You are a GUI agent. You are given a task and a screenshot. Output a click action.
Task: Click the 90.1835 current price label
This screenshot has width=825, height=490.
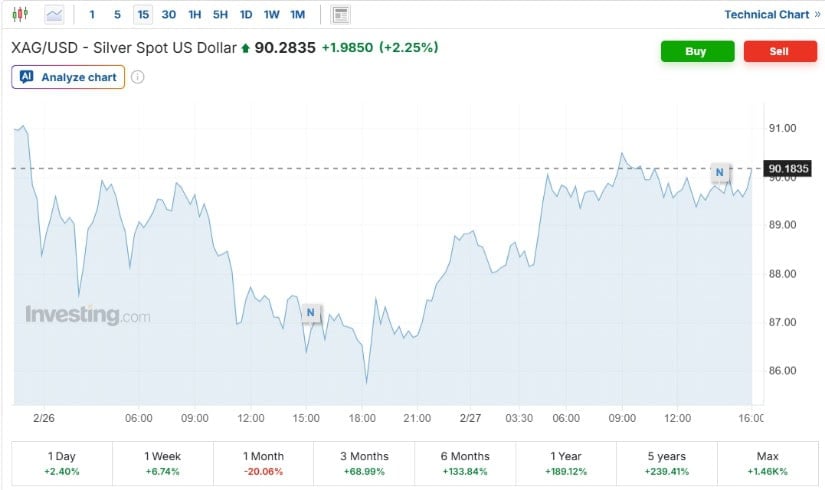pyautogui.click(x=787, y=168)
